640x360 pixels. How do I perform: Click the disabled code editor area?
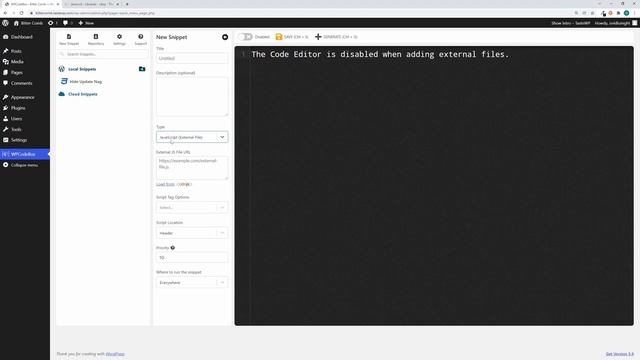[x=434, y=186]
